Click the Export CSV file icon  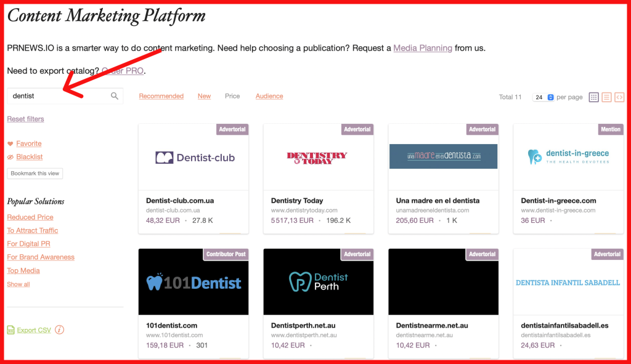pyautogui.click(x=11, y=330)
